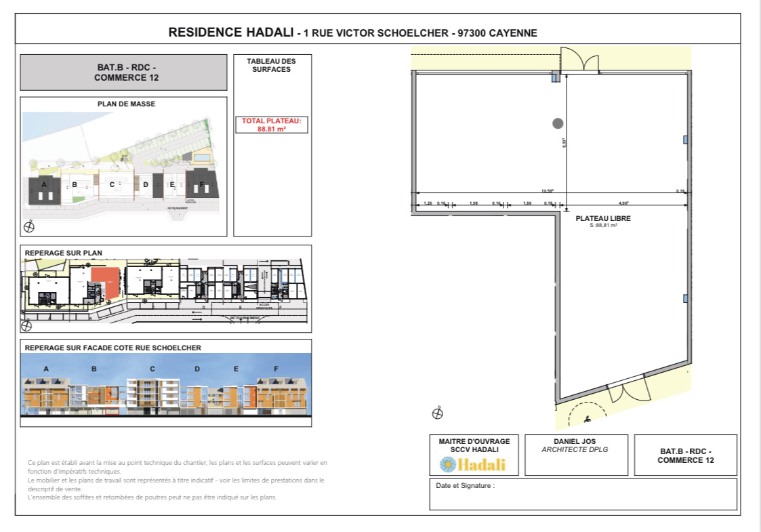Click the letter D above the facade elevation
The image size is (761, 532).
click(x=197, y=369)
